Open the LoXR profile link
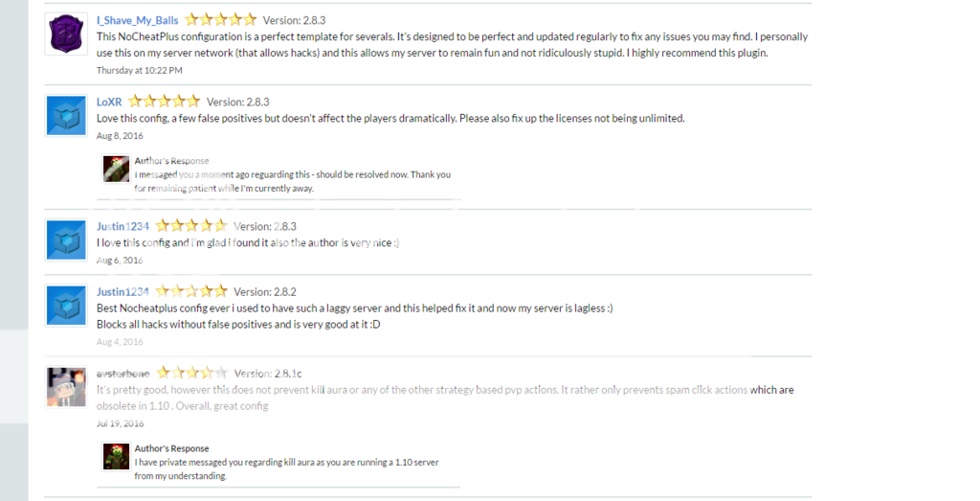The image size is (980, 501). pos(109,102)
